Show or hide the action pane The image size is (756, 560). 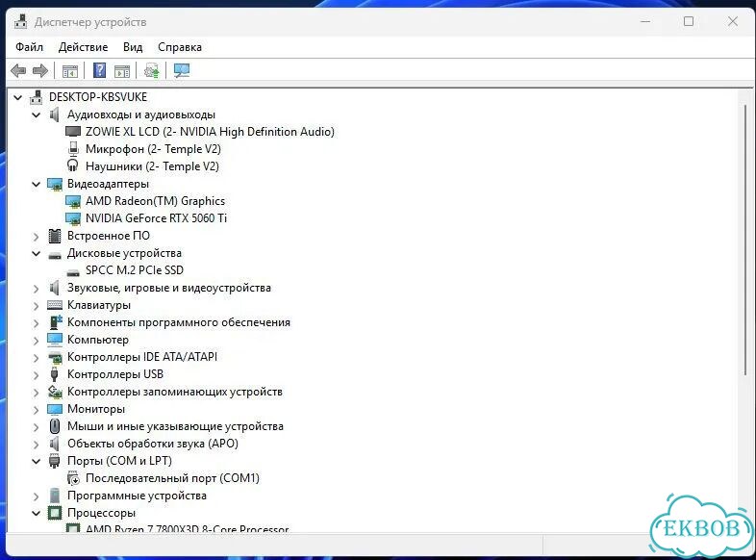coord(122,71)
